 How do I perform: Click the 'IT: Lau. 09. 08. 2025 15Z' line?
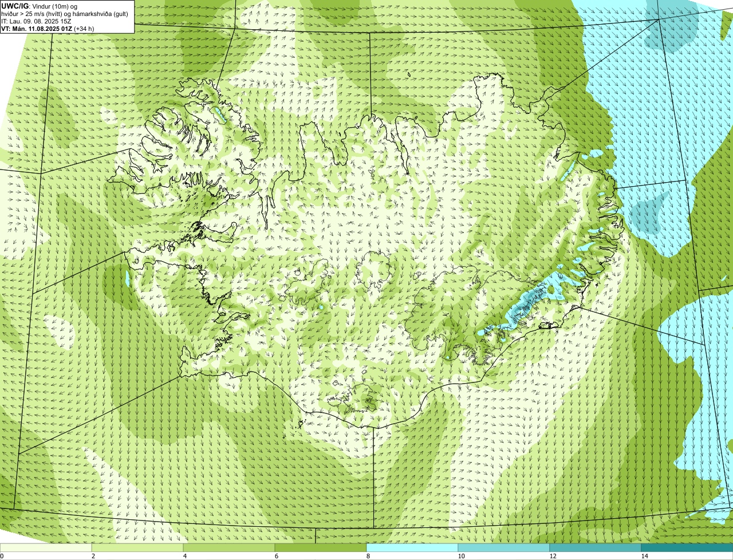[36, 21]
